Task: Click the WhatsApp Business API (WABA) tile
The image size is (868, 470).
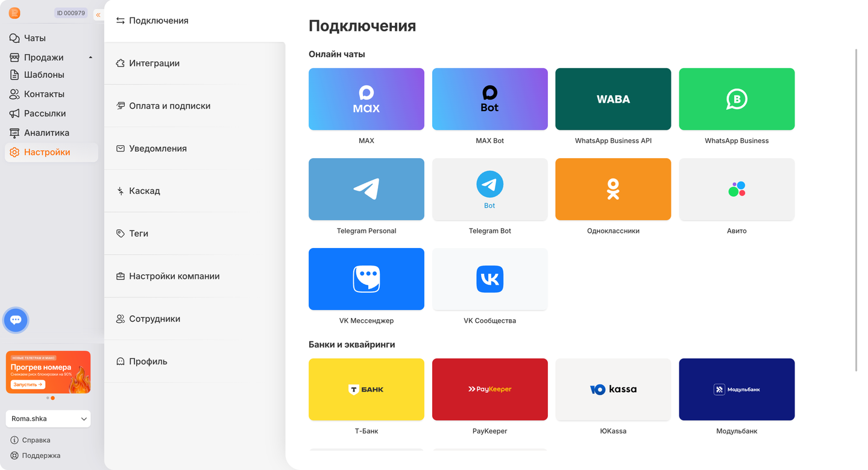Action: pyautogui.click(x=613, y=99)
